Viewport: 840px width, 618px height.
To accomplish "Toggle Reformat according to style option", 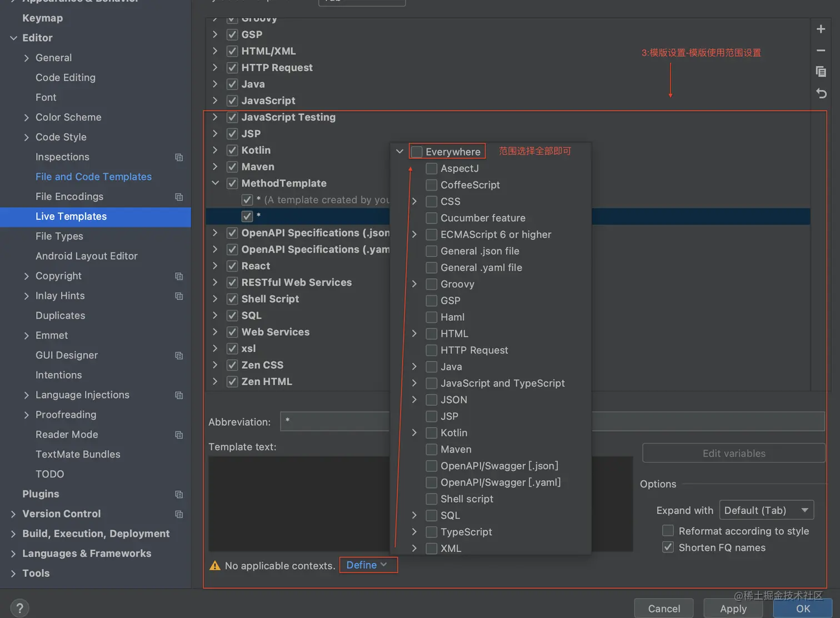I will coord(668,531).
